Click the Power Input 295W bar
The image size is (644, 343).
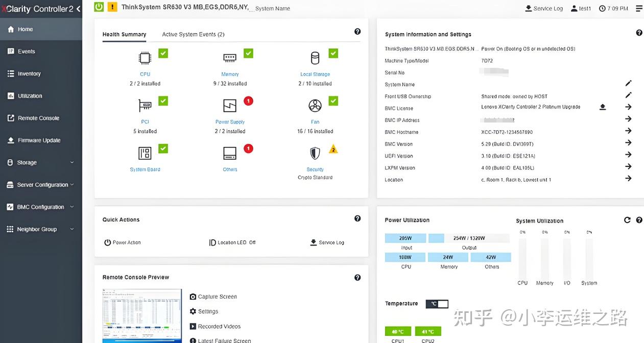pyautogui.click(x=406, y=238)
